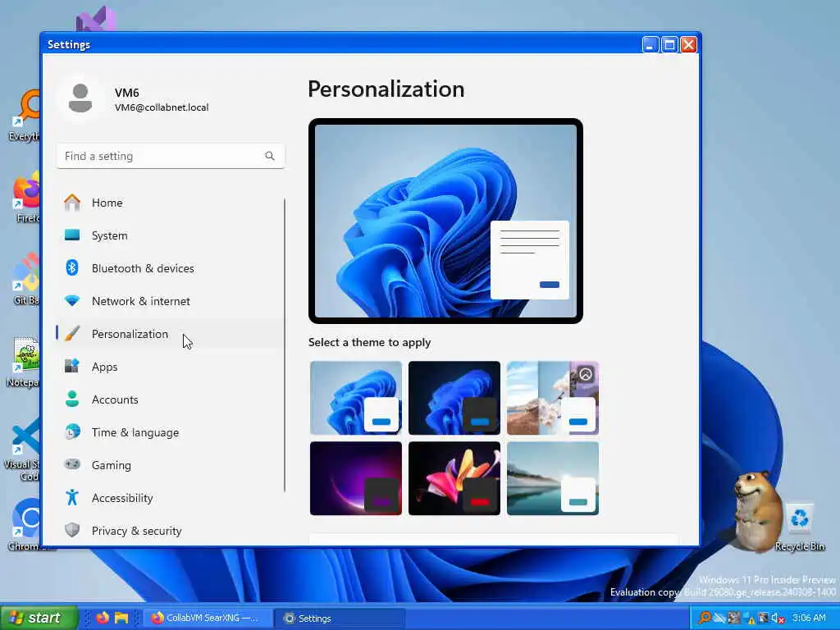Apply the colorful flower dark theme
The width and height of the screenshot is (840, 630).
click(454, 478)
